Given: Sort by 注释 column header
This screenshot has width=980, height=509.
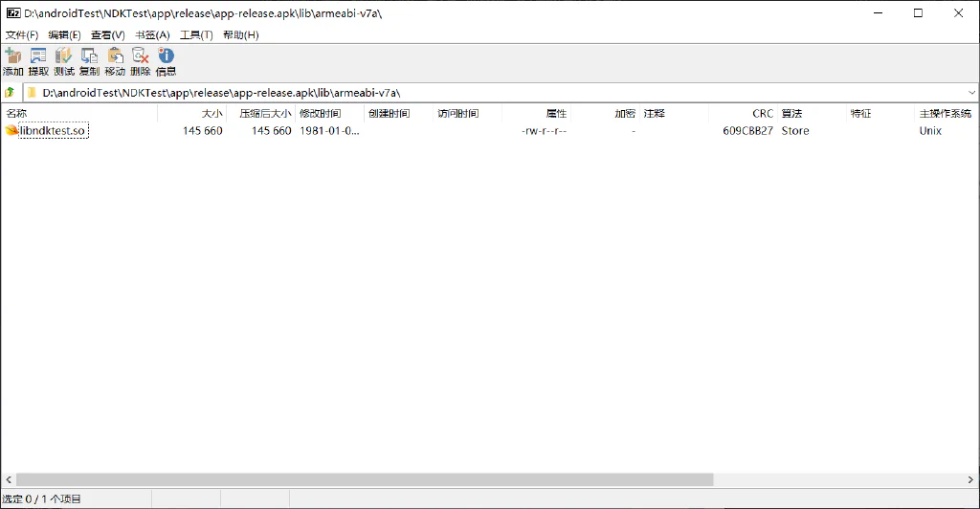Looking at the screenshot, I should coord(674,113).
